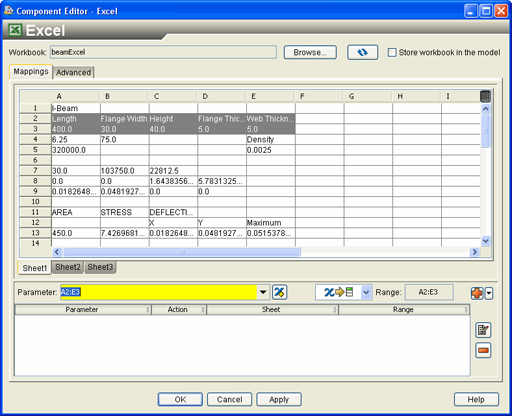
Task: Select the cell containing 400.0
Action: tap(76, 129)
